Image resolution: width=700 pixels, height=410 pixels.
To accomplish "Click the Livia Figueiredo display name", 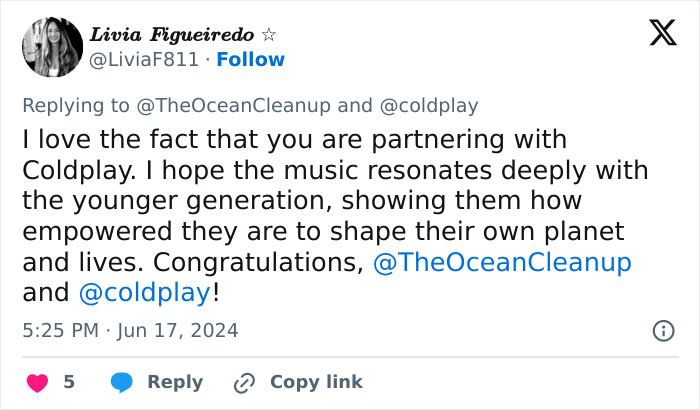I will 173,35.
